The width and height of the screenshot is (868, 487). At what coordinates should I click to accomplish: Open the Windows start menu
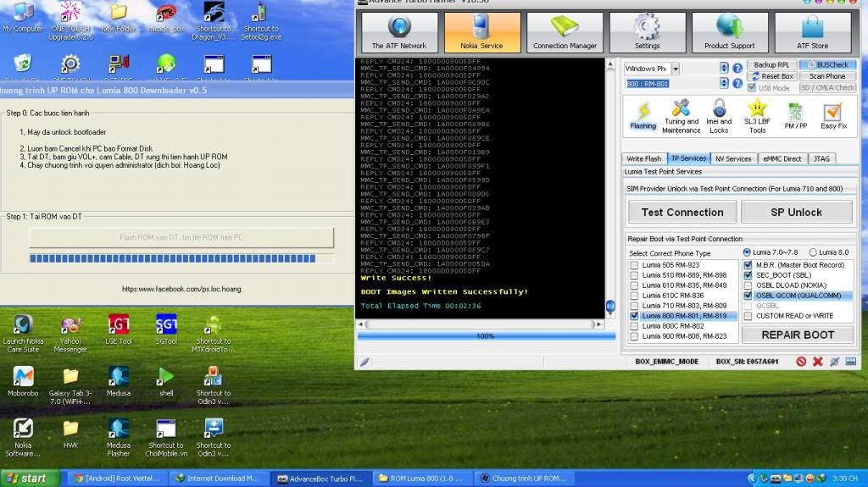[30, 479]
